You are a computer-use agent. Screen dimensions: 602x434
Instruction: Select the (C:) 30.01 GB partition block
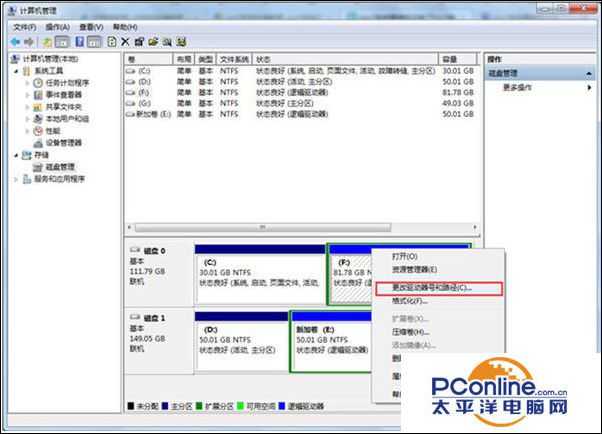[260, 272]
